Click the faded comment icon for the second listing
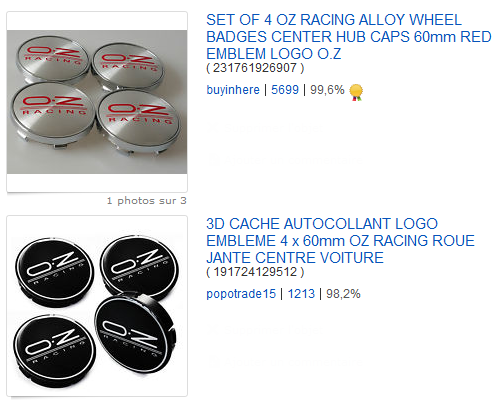 [214, 362]
